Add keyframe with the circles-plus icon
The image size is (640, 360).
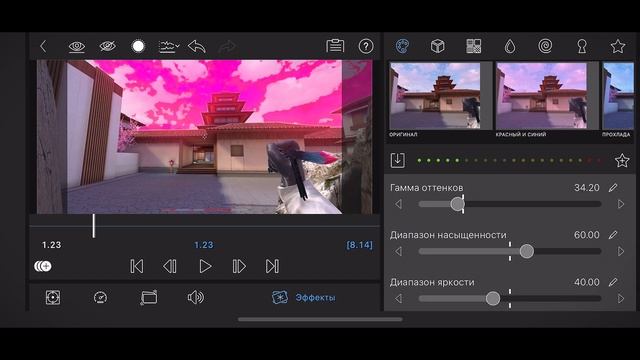tap(43, 267)
